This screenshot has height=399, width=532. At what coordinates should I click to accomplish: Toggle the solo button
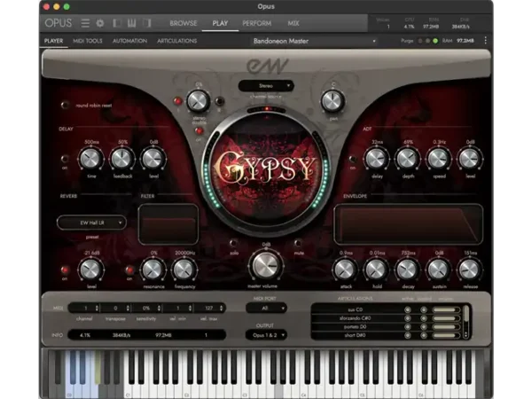pyautogui.click(x=233, y=243)
